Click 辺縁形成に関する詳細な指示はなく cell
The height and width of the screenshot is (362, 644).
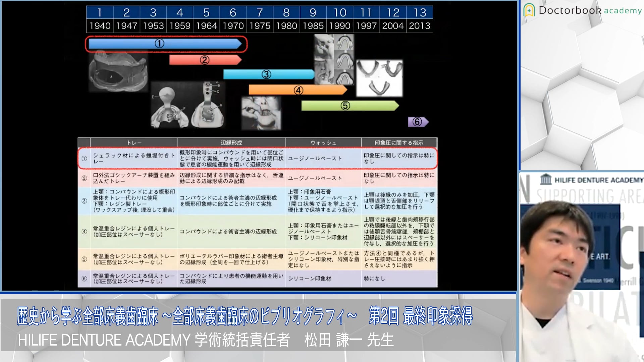[x=231, y=178]
